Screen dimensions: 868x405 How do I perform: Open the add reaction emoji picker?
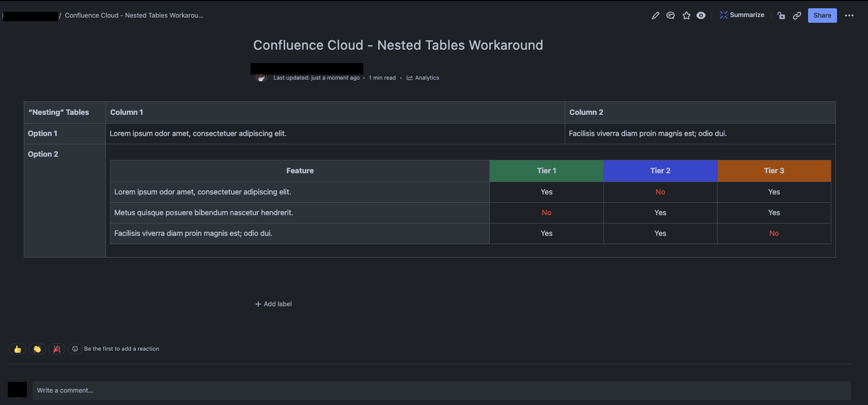(75, 349)
